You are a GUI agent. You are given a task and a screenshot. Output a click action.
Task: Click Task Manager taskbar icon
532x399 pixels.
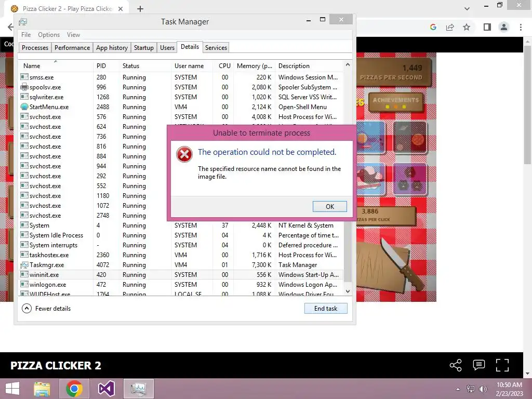(138, 389)
